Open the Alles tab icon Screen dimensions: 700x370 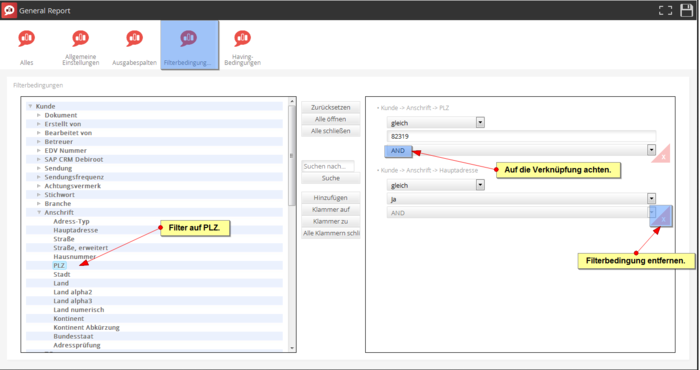point(26,38)
